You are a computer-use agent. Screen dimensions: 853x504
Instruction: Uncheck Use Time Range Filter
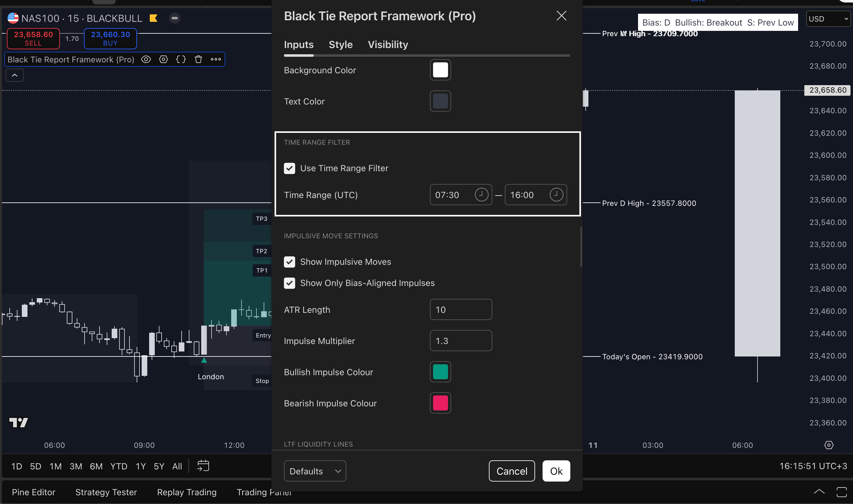point(290,168)
